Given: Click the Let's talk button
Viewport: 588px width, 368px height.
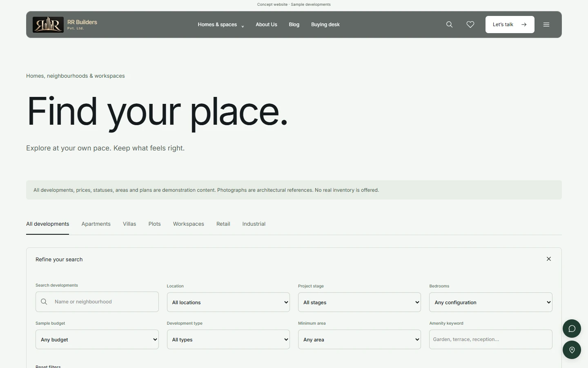Looking at the screenshot, I should pos(510,25).
